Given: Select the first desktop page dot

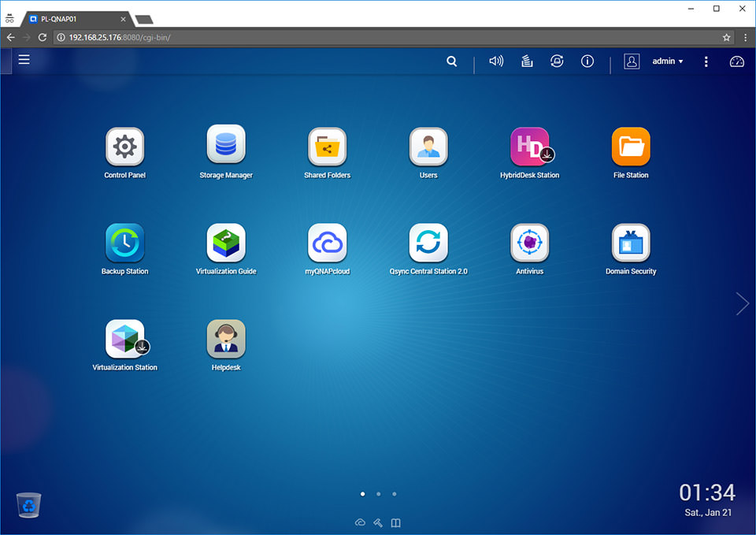Looking at the screenshot, I should pos(362,494).
